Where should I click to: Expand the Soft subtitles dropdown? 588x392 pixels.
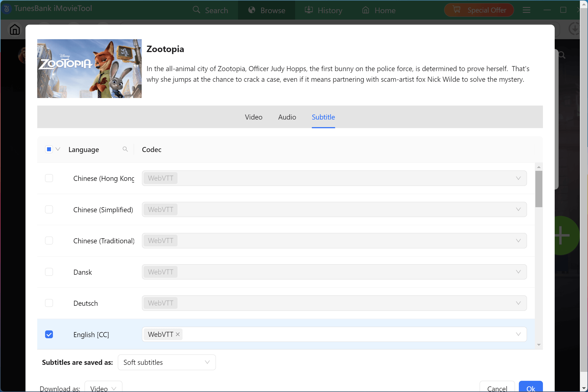pos(167,362)
